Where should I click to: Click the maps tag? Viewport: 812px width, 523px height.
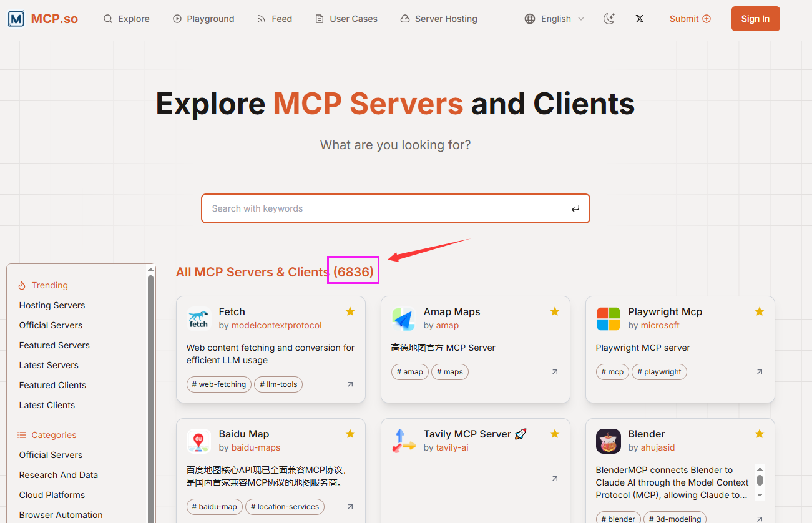(450, 372)
